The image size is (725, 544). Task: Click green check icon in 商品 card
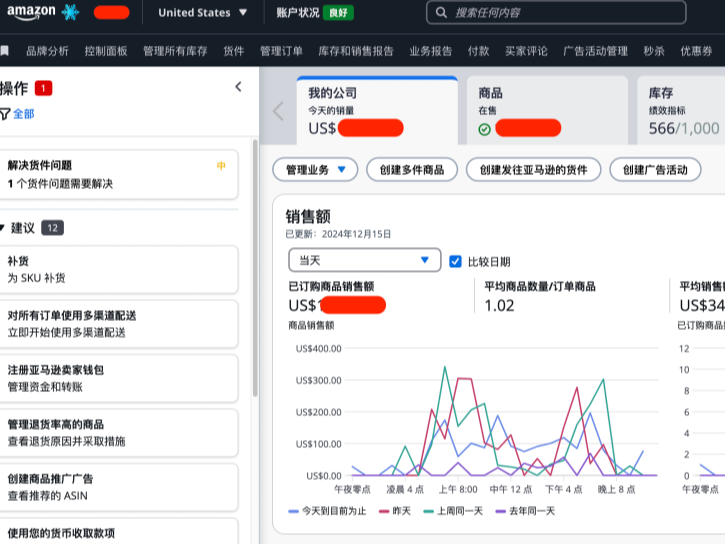484,129
